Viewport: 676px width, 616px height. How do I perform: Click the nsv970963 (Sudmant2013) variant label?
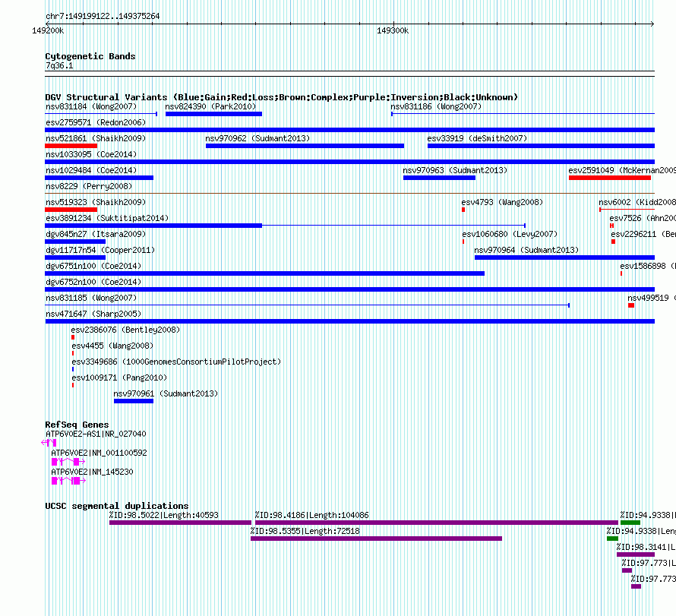pos(455,170)
